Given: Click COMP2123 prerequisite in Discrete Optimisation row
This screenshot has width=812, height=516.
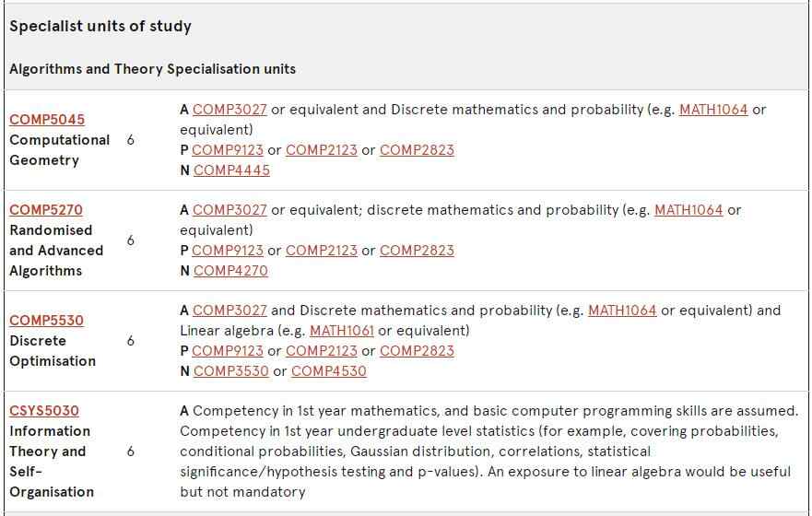Looking at the screenshot, I should [x=322, y=351].
